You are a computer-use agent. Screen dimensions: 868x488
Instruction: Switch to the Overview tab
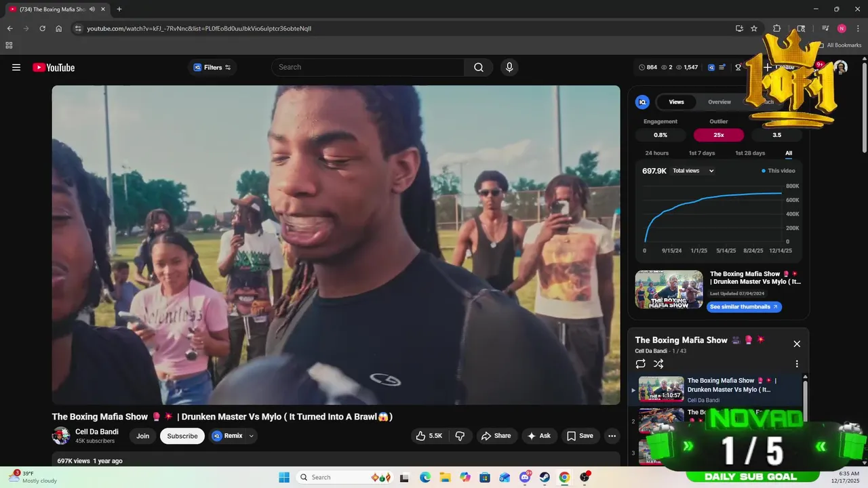pos(719,102)
